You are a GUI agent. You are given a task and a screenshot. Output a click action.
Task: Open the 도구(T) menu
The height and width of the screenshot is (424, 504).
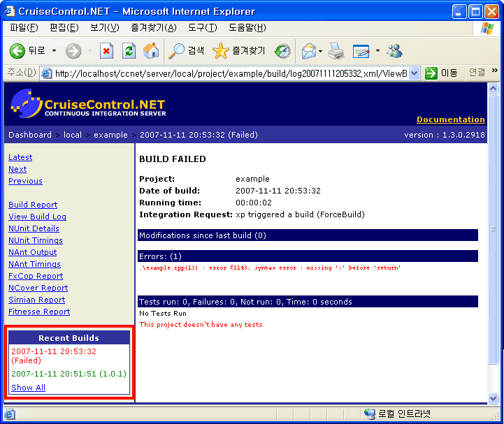[x=203, y=28]
